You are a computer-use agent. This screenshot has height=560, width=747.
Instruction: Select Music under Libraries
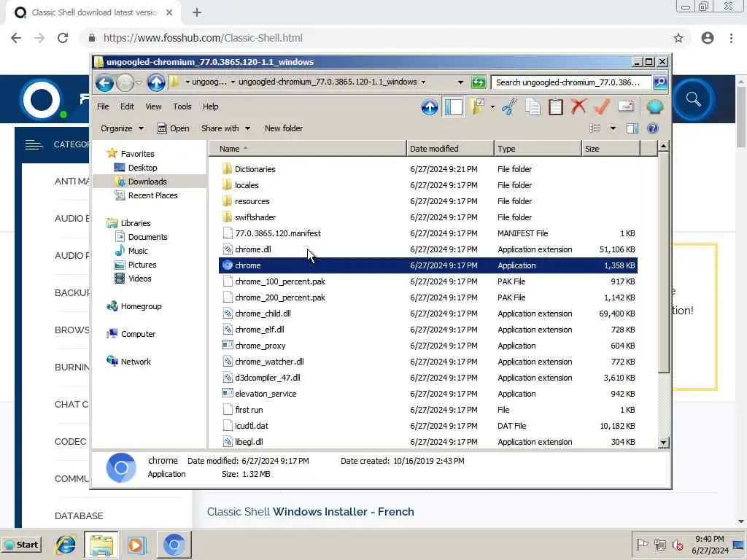[138, 251]
